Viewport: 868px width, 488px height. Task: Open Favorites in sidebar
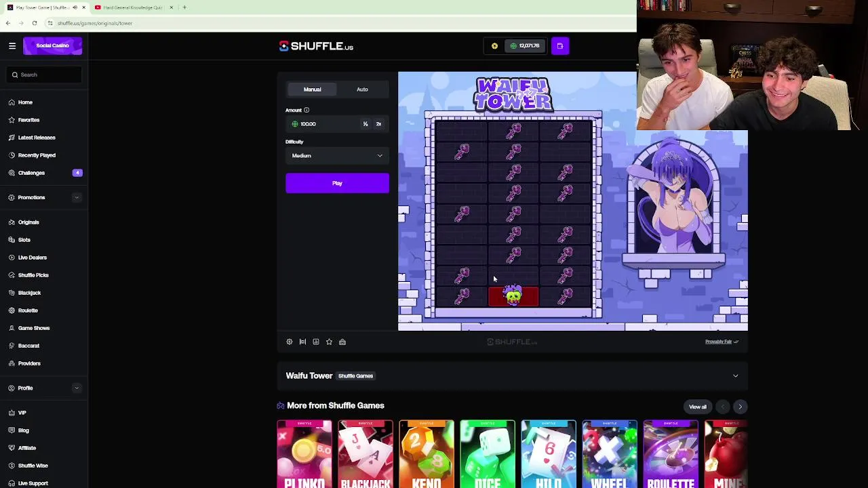pyautogui.click(x=28, y=120)
